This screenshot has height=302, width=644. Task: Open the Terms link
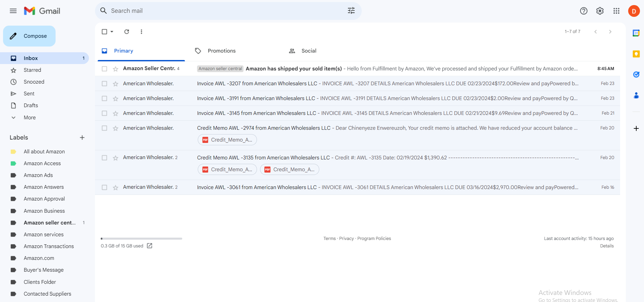(329, 239)
